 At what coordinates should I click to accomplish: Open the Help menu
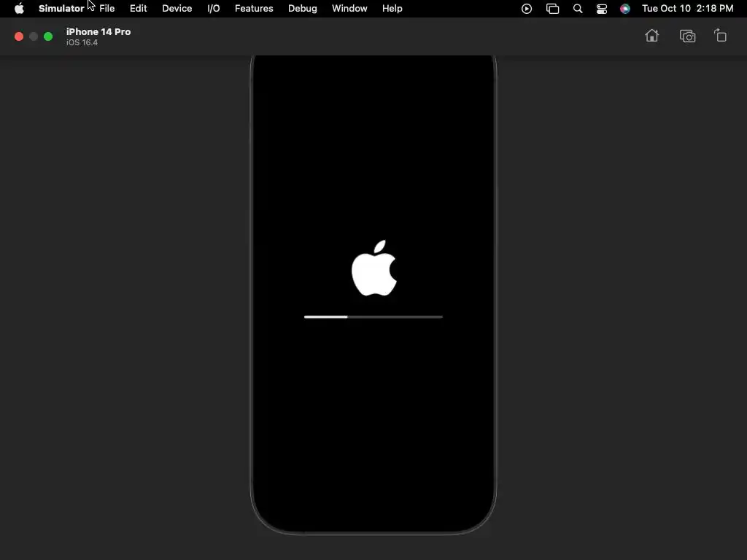coord(392,9)
